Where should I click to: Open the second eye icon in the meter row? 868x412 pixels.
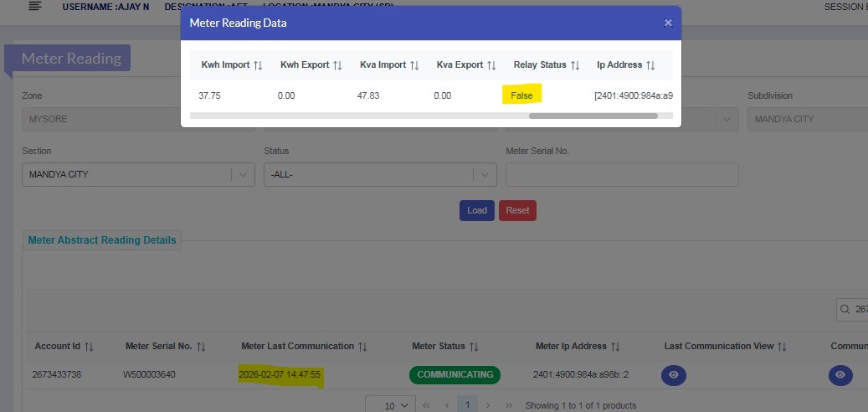tap(840, 375)
